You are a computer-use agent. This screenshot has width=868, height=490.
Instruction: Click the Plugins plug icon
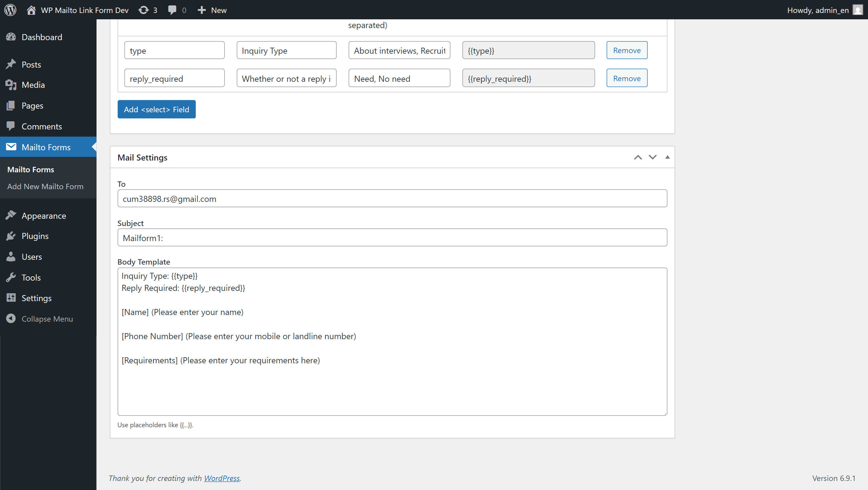(11, 236)
